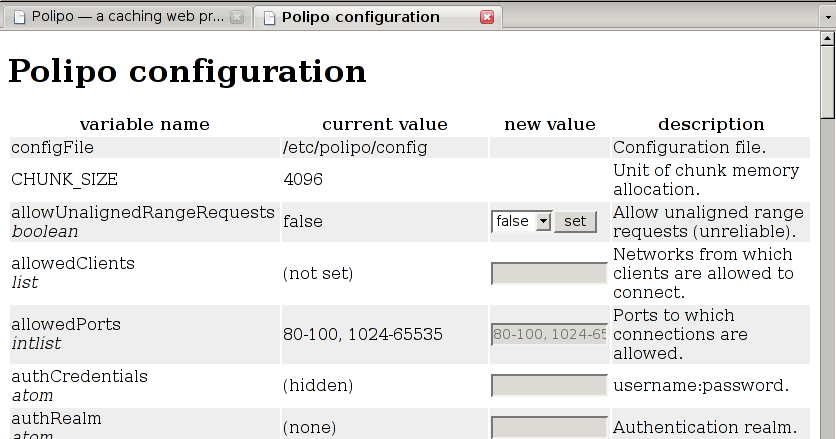
Task: Click the scrollbar up arrow
Action: [827, 38]
